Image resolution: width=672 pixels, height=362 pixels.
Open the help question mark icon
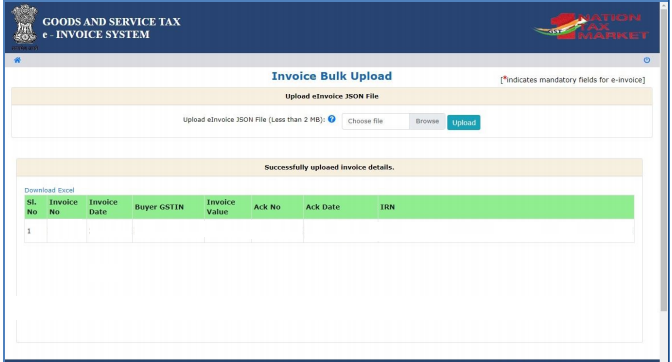click(x=332, y=119)
